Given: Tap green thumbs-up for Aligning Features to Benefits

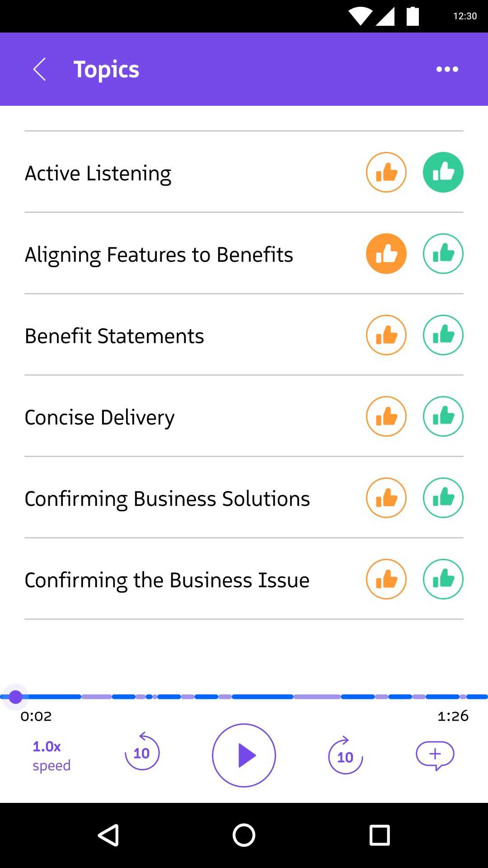Looking at the screenshot, I should pyautogui.click(x=443, y=254).
